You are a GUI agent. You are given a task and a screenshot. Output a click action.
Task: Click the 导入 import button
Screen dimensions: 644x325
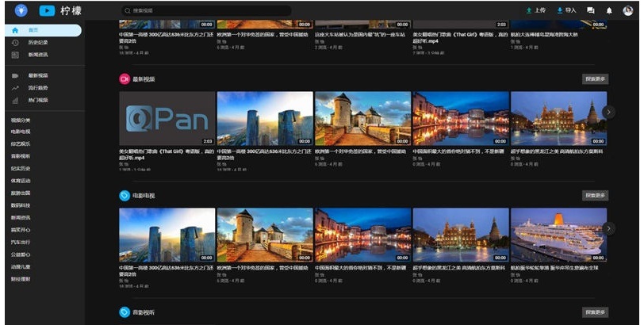pos(566,10)
